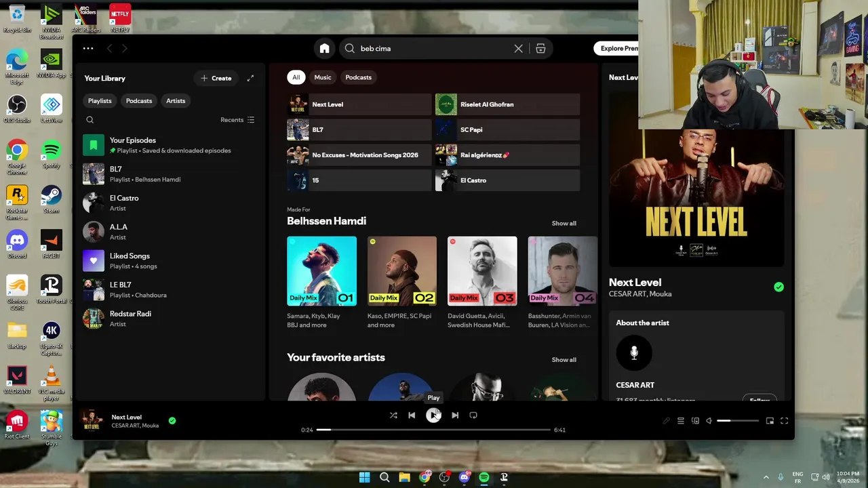Open the BL7 playlist in the library
This screenshot has width=868, height=488.
tap(170, 174)
